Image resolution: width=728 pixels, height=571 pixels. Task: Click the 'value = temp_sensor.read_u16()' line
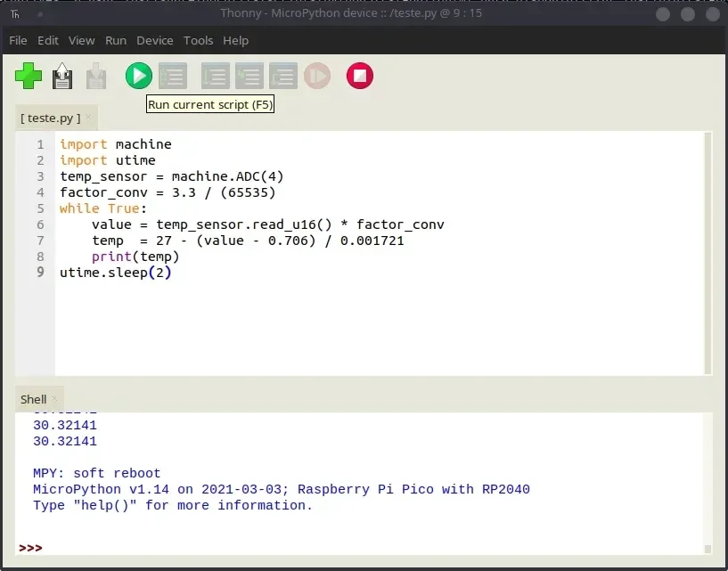[x=268, y=224]
